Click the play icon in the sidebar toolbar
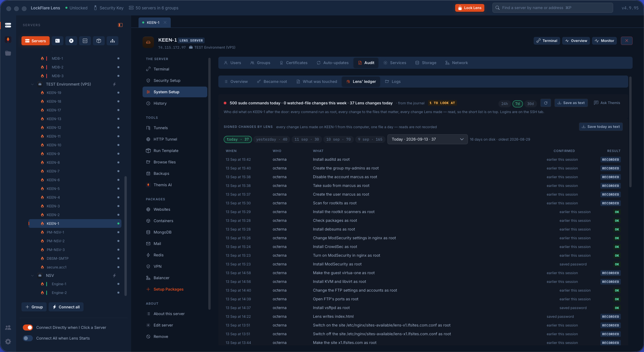This screenshot has height=352, width=644. 71,41
